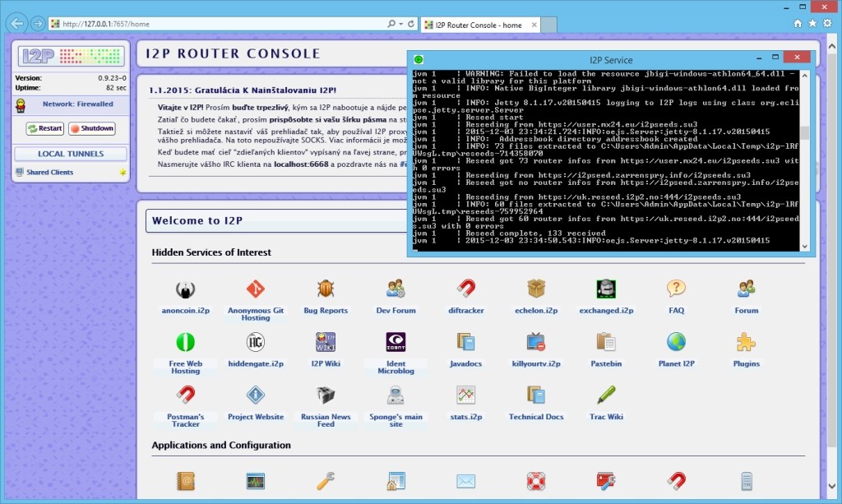Open the Anonymous Git Hosting icon

[x=256, y=289]
